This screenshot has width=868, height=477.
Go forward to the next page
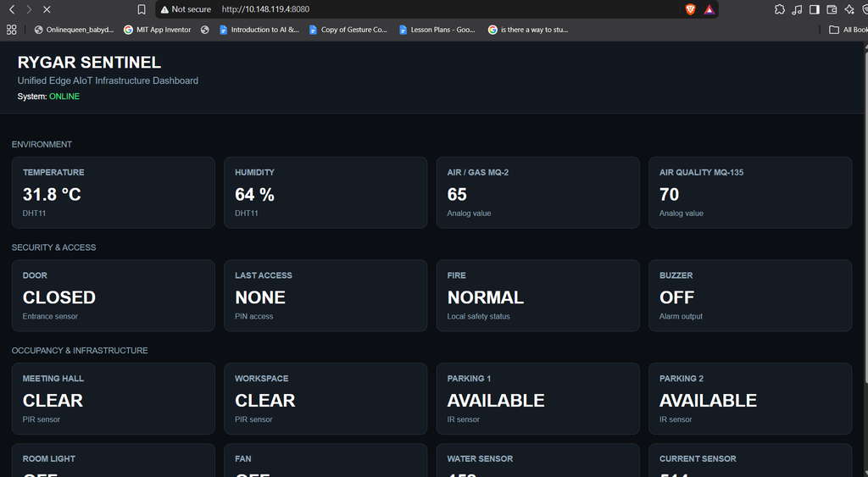[x=29, y=9]
